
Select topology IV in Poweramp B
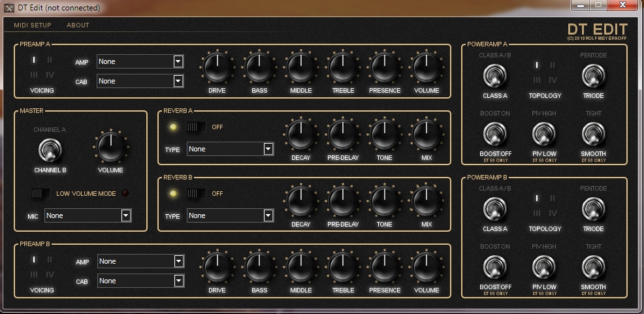pos(553,213)
